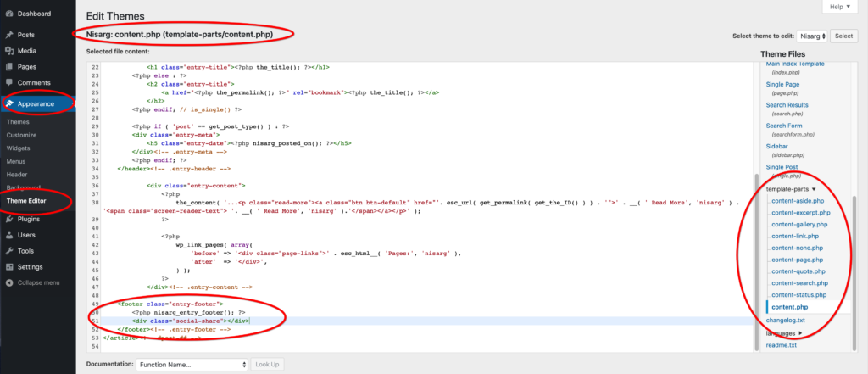Click the wp_link_pages code line
The image size is (868, 374).
(x=214, y=244)
